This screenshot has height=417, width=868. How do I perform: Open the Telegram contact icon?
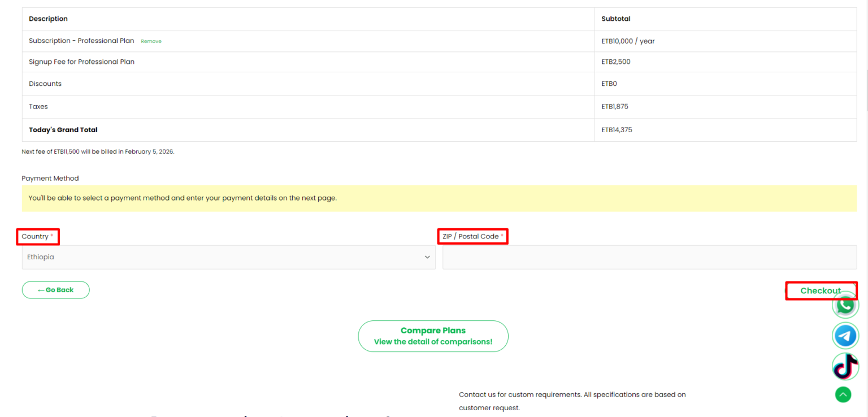tap(845, 336)
